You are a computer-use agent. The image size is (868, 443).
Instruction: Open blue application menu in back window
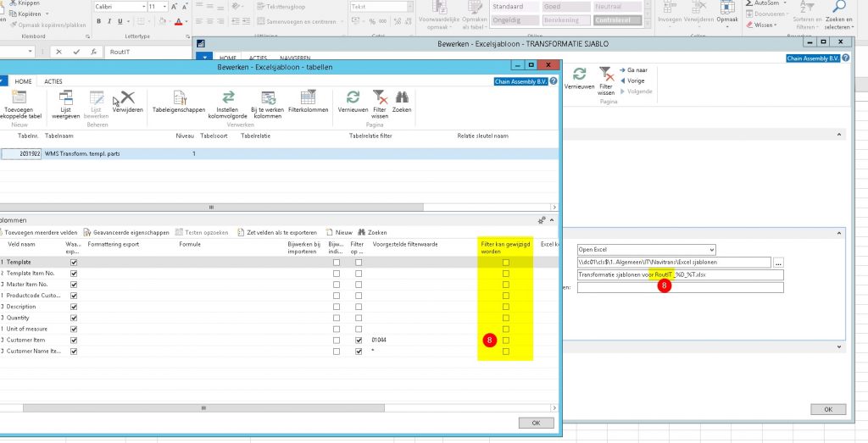click(x=205, y=58)
